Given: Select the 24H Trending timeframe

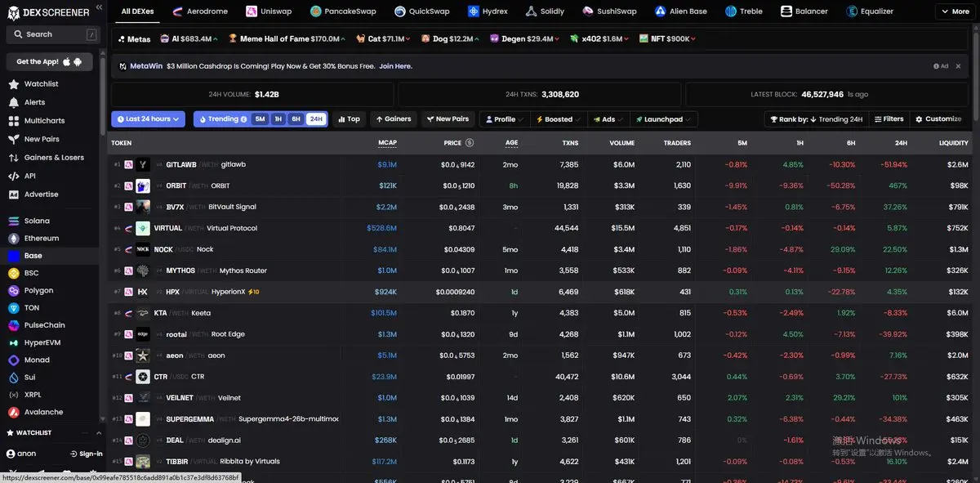Looking at the screenshot, I should (x=315, y=119).
